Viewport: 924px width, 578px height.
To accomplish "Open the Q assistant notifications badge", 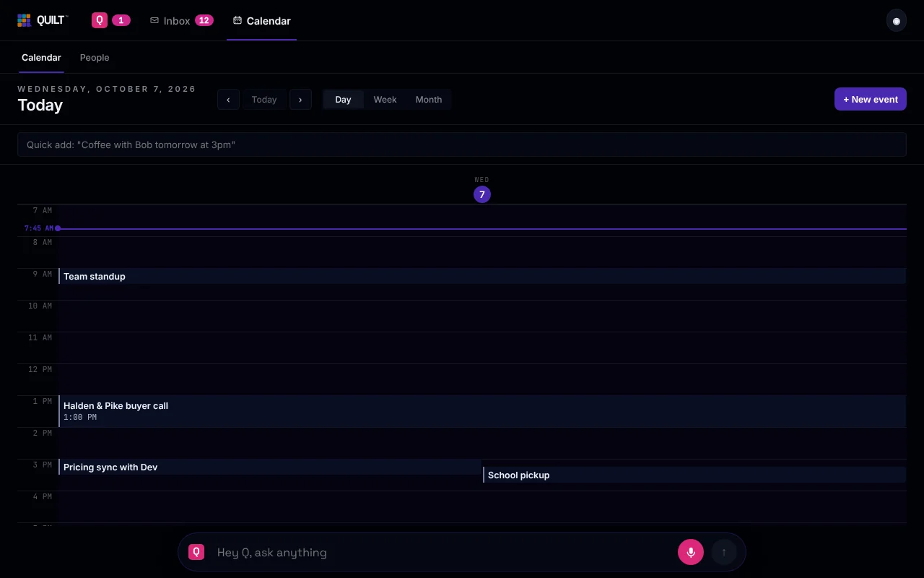I will (x=111, y=20).
